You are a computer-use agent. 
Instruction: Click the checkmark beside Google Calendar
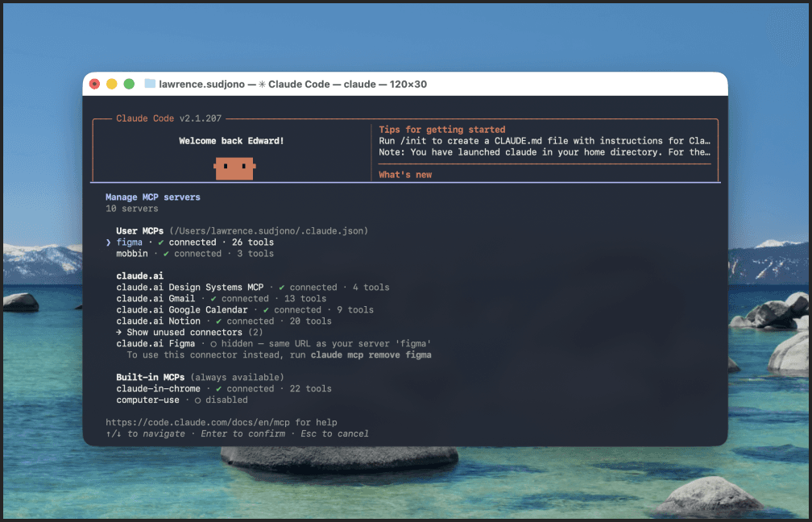tap(266, 310)
